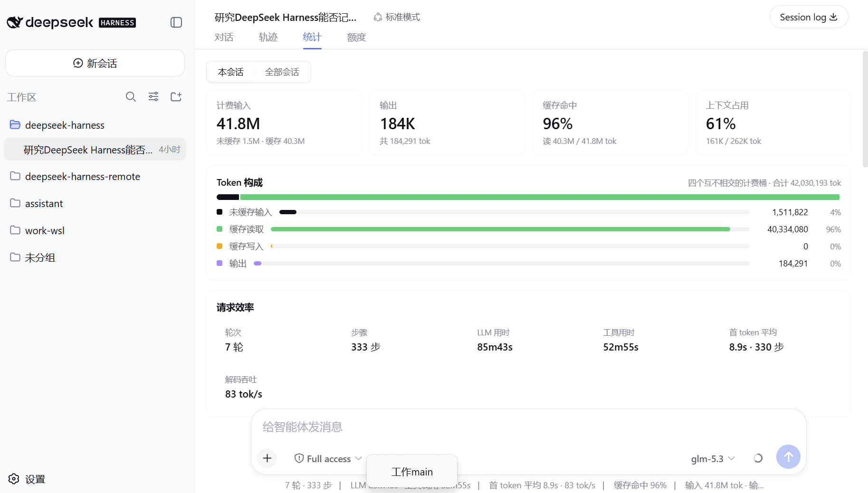Click the deepseek-harness open folder icon
Screen dimensions: 868x493
(x=15, y=124)
